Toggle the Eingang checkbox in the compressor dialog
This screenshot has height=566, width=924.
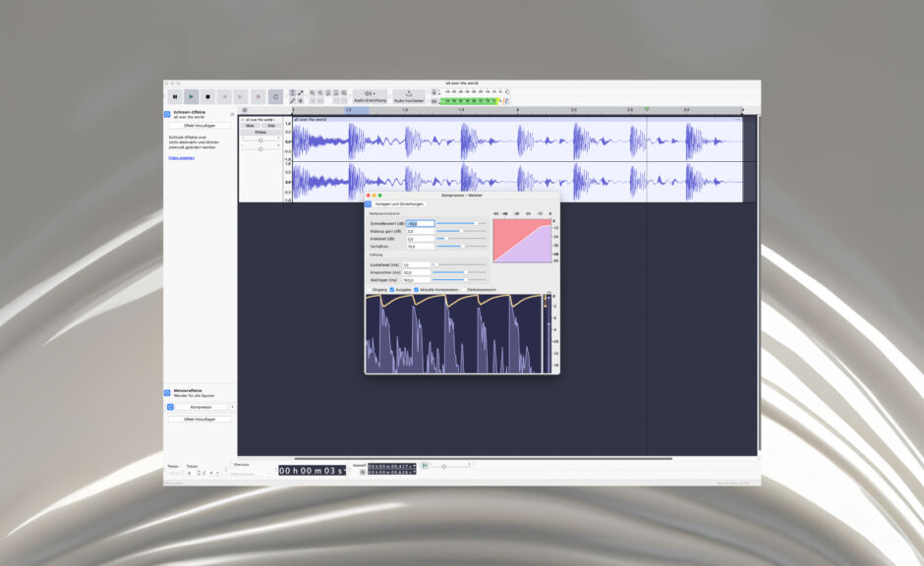[370, 289]
